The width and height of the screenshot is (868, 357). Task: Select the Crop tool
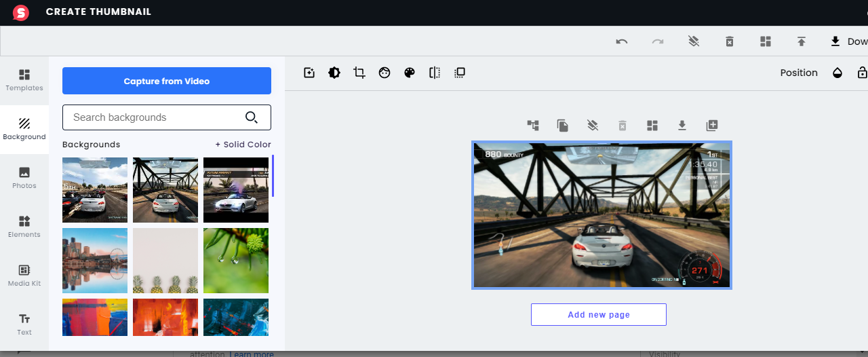click(x=359, y=73)
